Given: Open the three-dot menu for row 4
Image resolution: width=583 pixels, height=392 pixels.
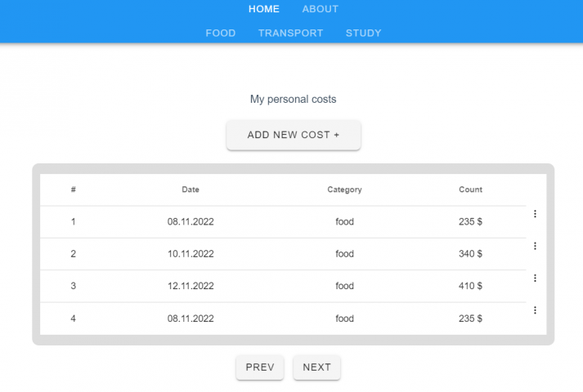Looking at the screenshot, I should [535, 310].
